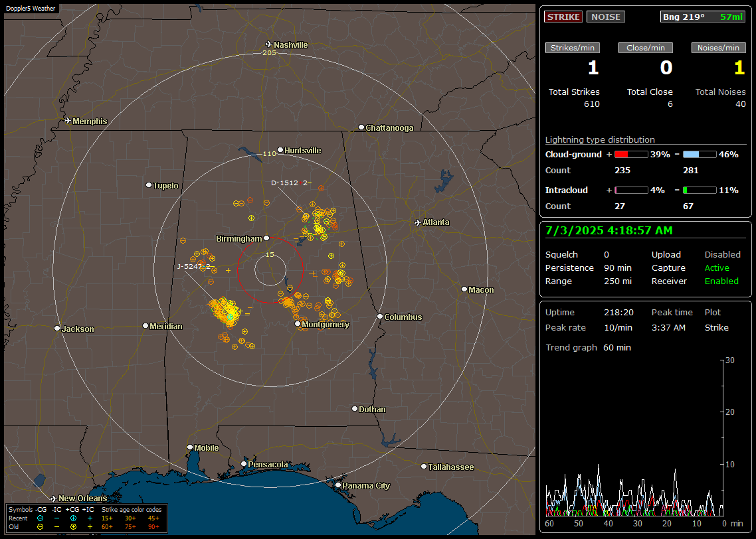Select the Meridian city marker dot

pos(145,326)
